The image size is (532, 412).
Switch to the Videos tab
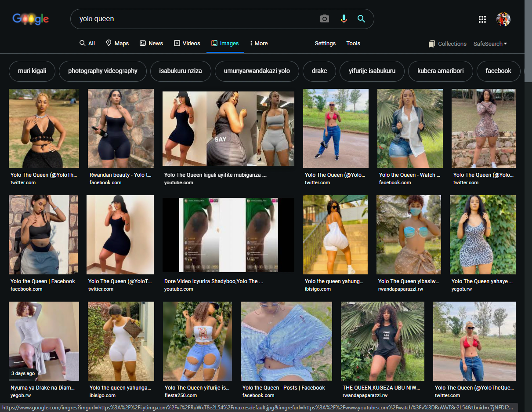point(187,43)
